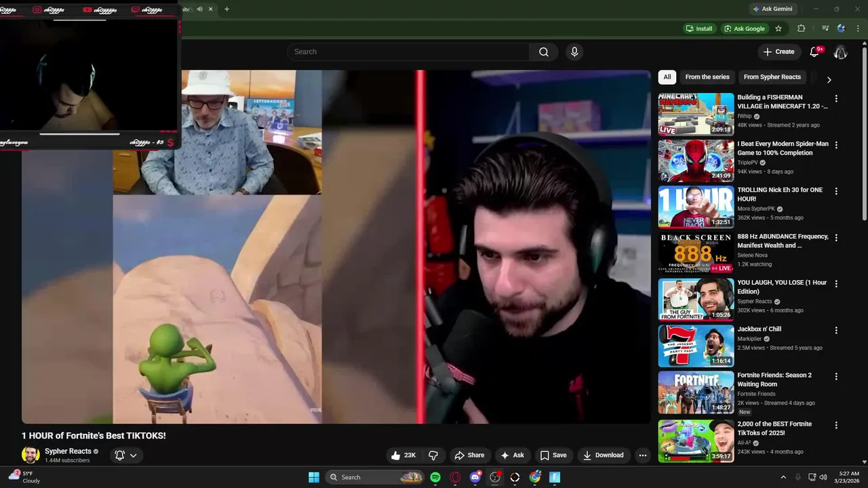Open options for YOU LAUGH, YOU LOSE video
This screenshot has height=488, width=868.
pyautogui.click(x=836, y=284)
